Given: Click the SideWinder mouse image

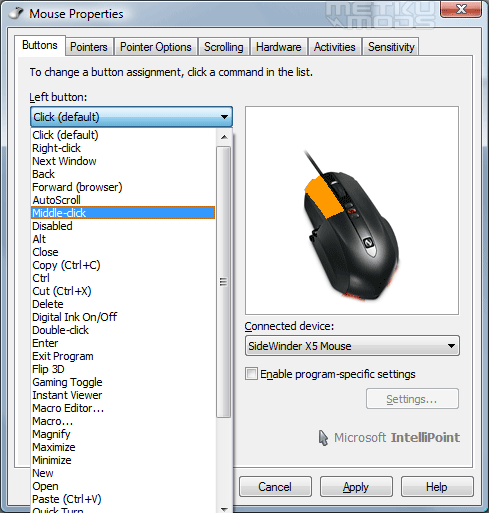Looking at the screenshot, I should tap(351, 225).
